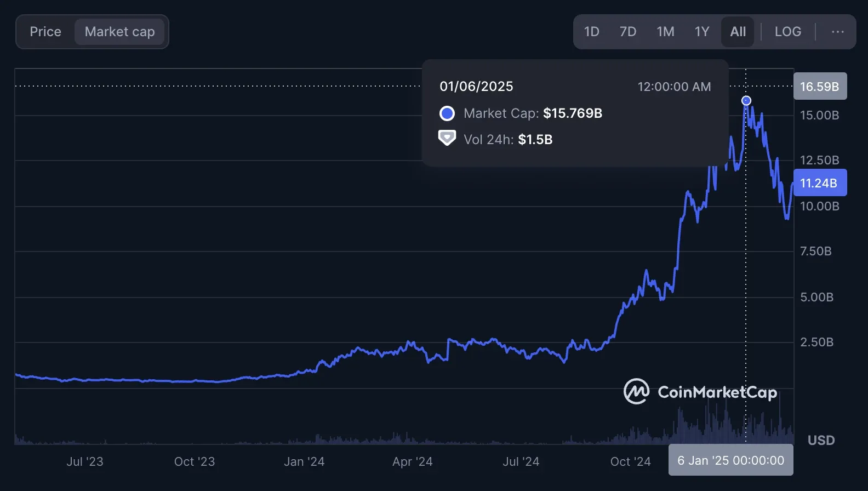This screenshot has width=868, height=491.
Task: Click the CoinMarketCap logo icon
Action: tap(636, 391)
